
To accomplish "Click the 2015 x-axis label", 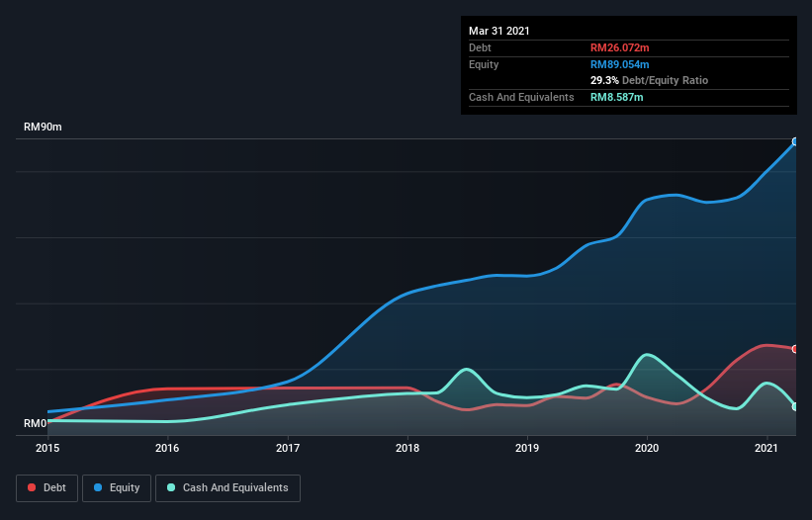I will click(47, 448).
